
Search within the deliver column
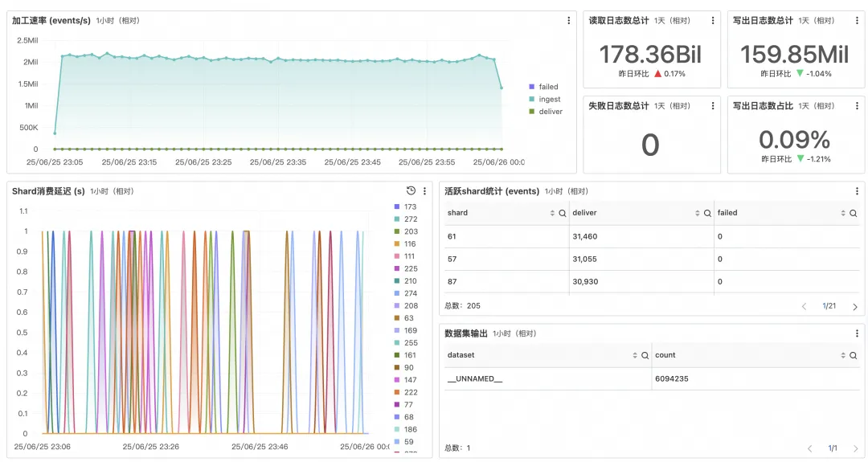707,213
